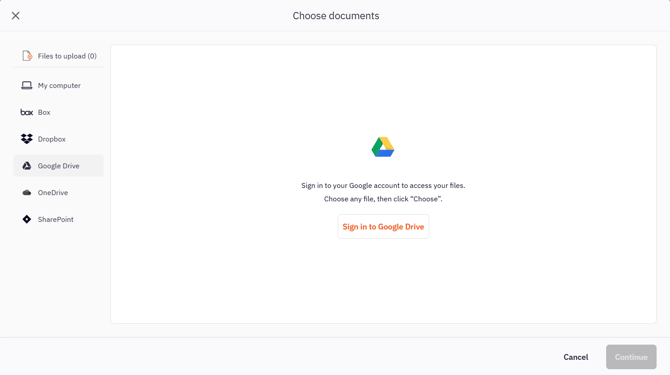Open Files to upload (0) tab
This screenshot has height=375, width=670.
(x=59, y=56)
